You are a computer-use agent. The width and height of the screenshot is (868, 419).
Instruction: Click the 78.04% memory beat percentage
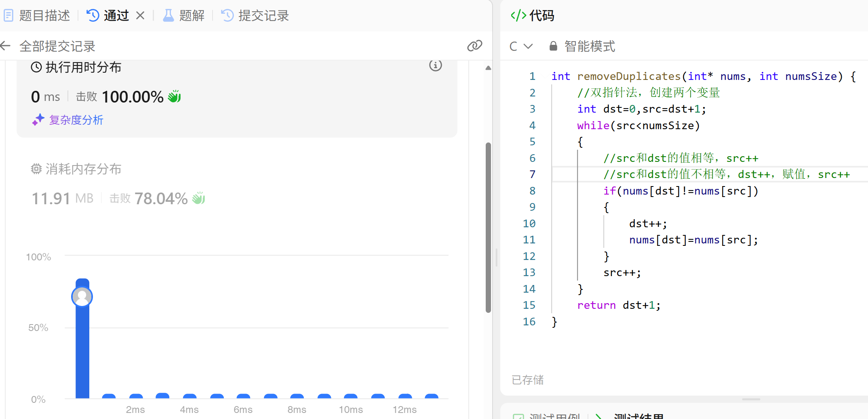pyautogui.click(x=161, y=199)
